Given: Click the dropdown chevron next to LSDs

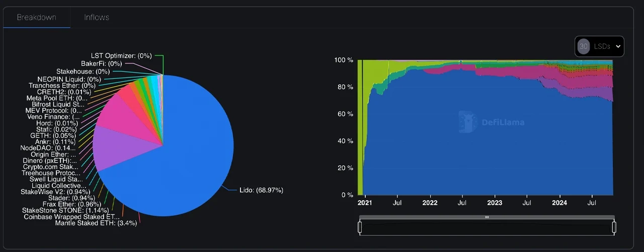Looking at the screenshot, I should click(x=618, y=46).
